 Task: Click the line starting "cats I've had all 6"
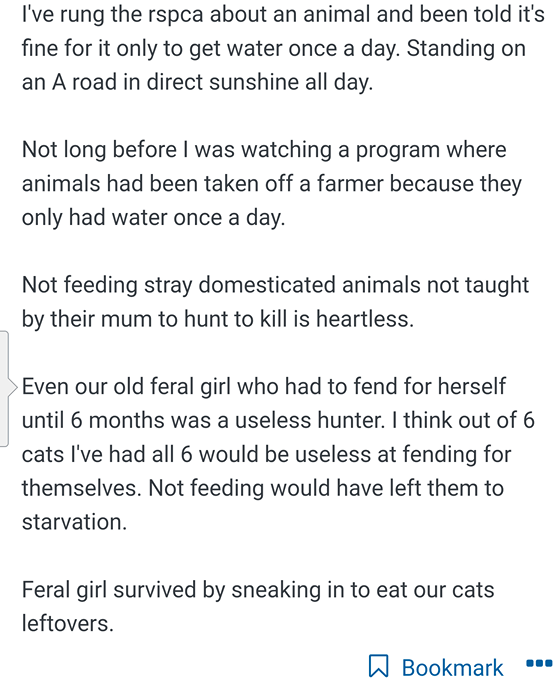coord(266,454)
